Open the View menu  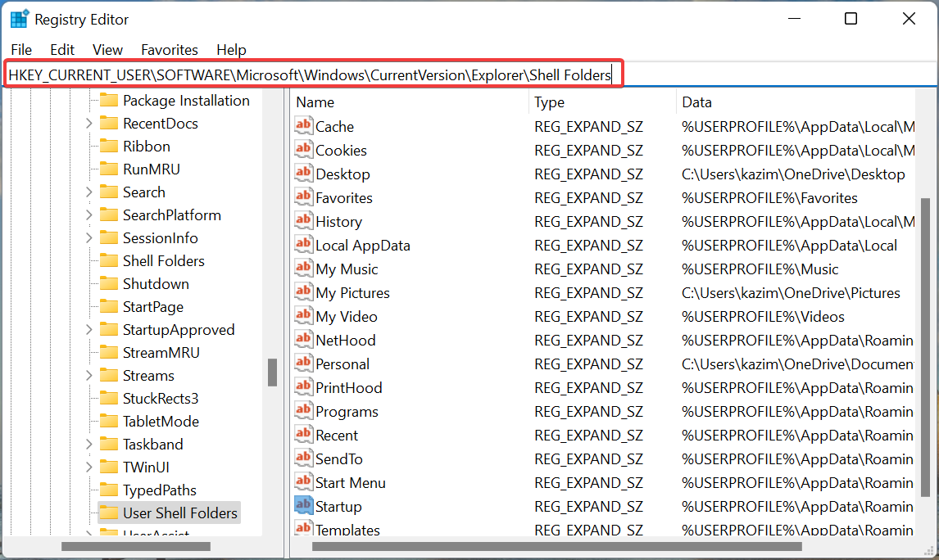107,50
